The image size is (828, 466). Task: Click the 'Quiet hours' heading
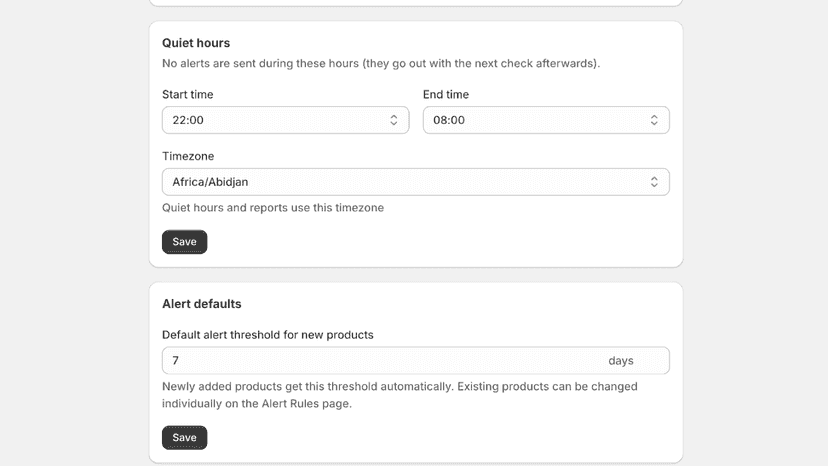pyautogui.click(x=196, y=43)
